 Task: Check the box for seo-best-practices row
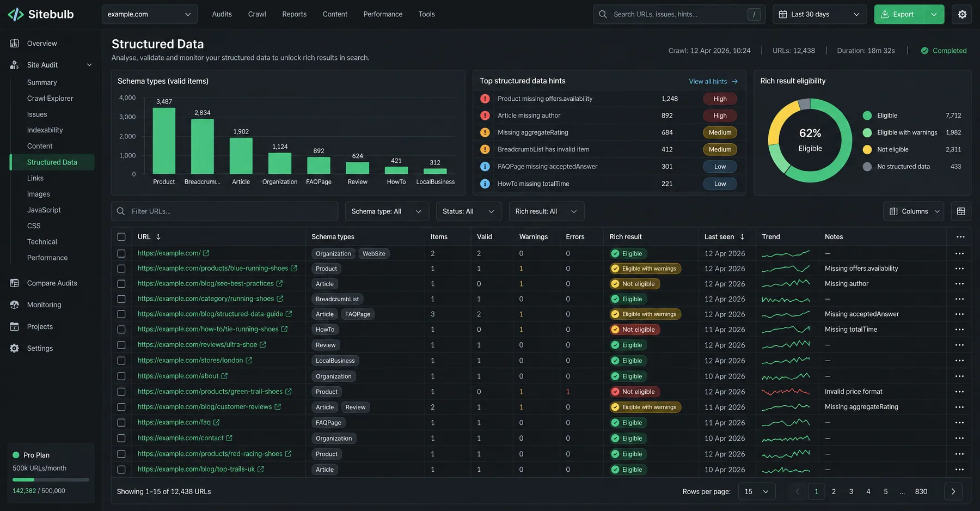click(x=121, y=284)
